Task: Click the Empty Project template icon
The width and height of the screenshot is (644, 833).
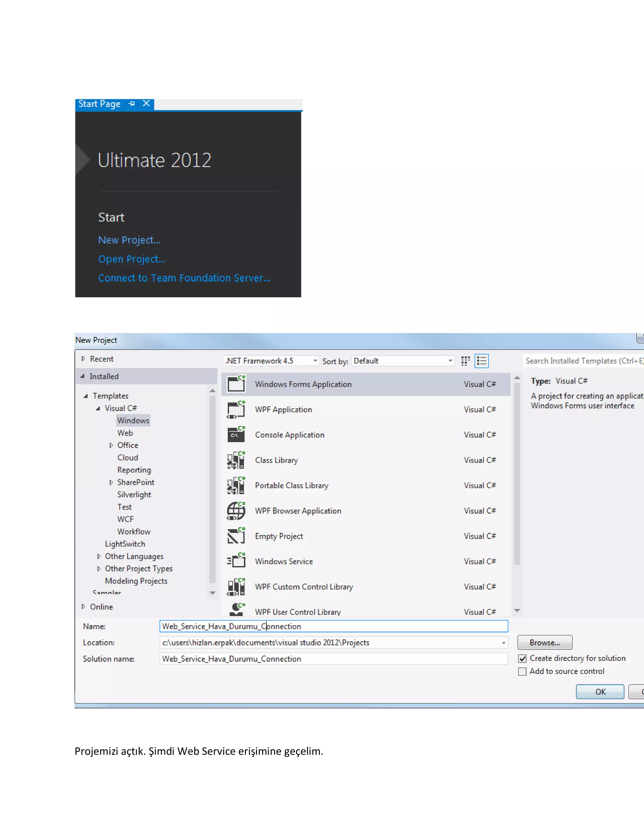Action: tap(236, 536)
